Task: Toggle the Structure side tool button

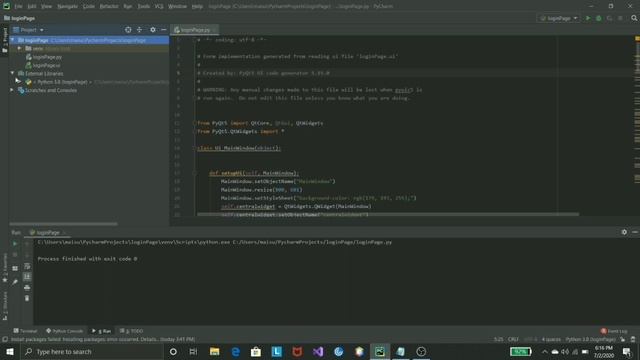Action: [x=5, y=305]
